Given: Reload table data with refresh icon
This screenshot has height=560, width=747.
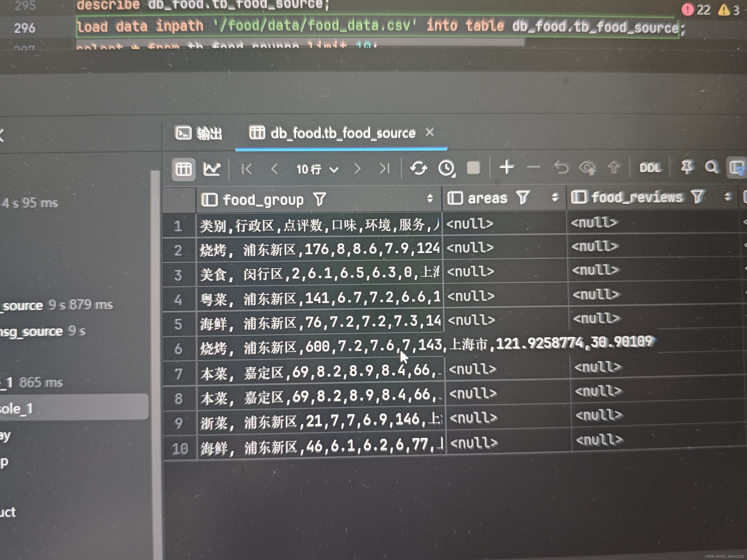Looking at the screenshot, I should (418, 168).
